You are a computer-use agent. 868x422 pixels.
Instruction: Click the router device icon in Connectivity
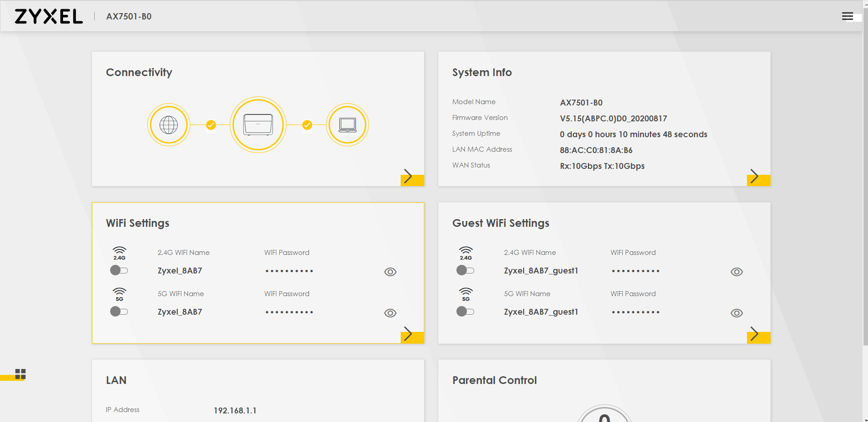tap(258, 125)
